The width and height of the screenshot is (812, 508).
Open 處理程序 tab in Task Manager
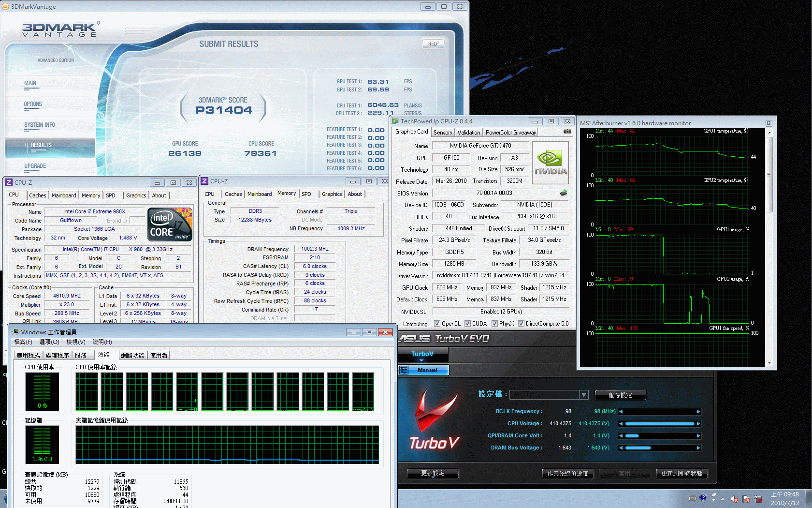coord(57,355)
